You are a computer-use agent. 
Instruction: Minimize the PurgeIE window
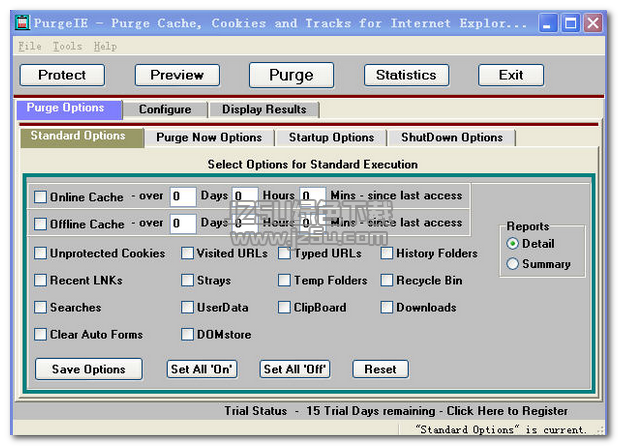pos(547,23)
